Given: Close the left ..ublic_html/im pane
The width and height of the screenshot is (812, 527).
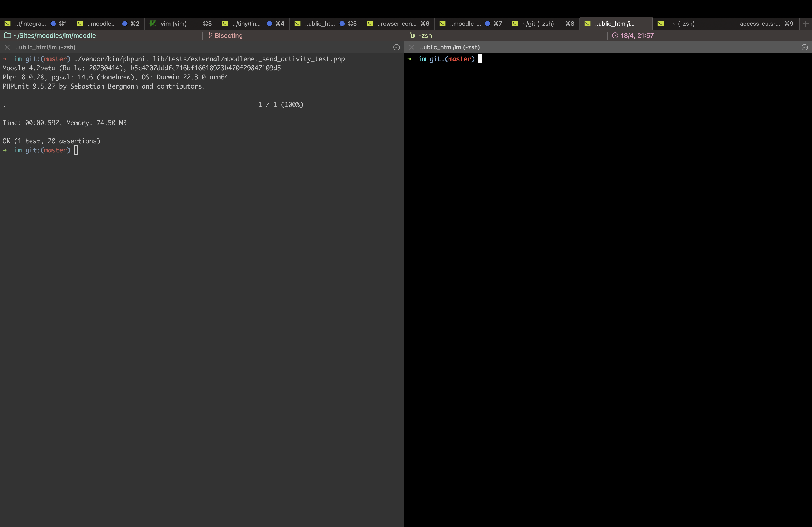Looking at the screenshot, I should click(x=7, y=47).
